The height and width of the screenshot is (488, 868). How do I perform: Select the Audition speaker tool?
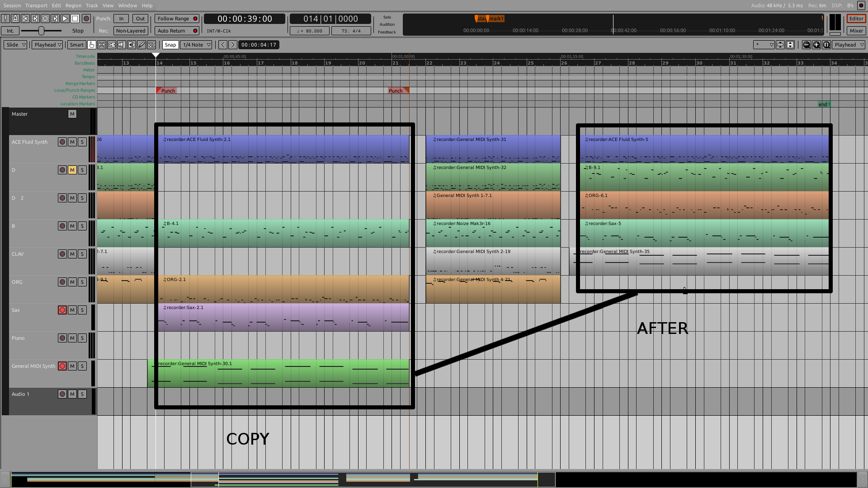[x=122, y=45]
